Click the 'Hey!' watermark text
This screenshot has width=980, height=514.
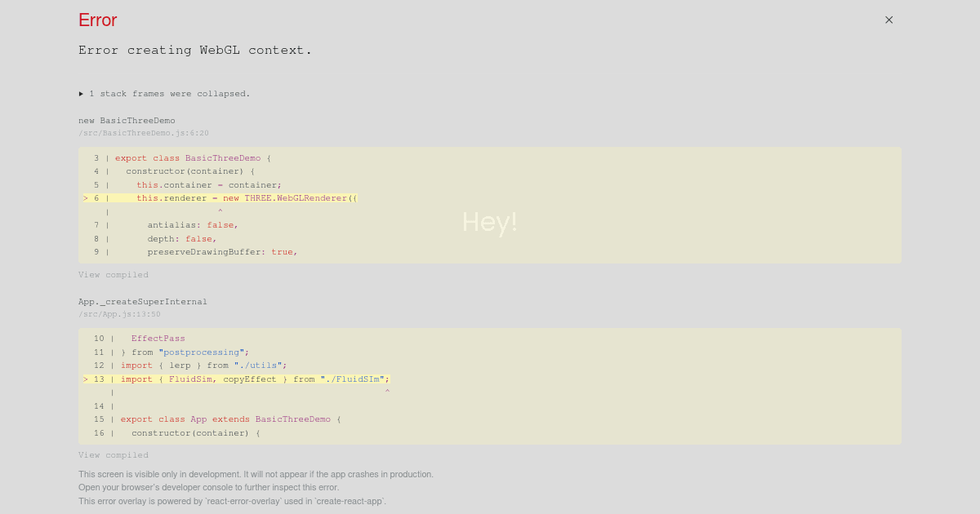[489, 221]
